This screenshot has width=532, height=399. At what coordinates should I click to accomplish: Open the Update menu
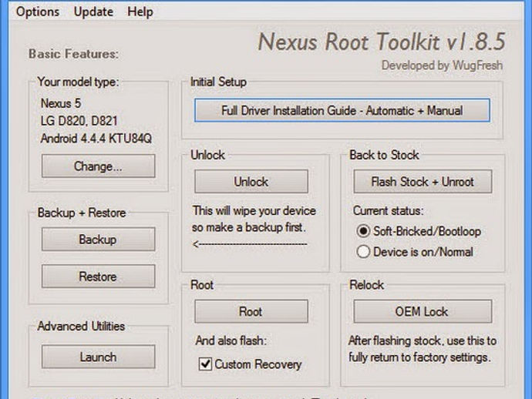pos(93,12)
